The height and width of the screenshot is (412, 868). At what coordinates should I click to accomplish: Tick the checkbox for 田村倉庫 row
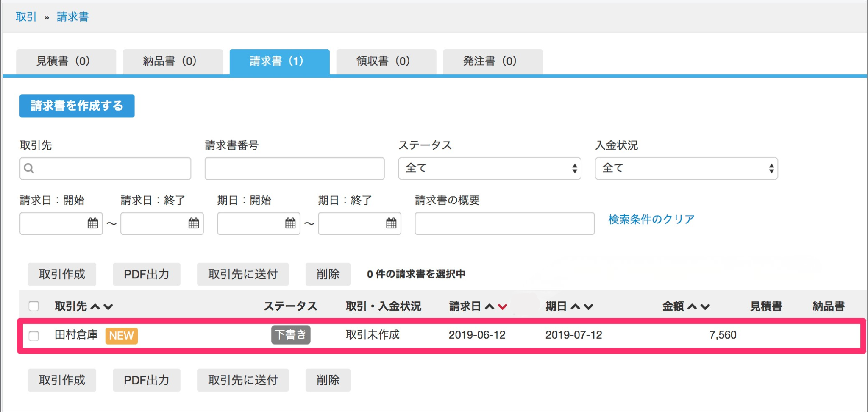click(x=33, y=336)
